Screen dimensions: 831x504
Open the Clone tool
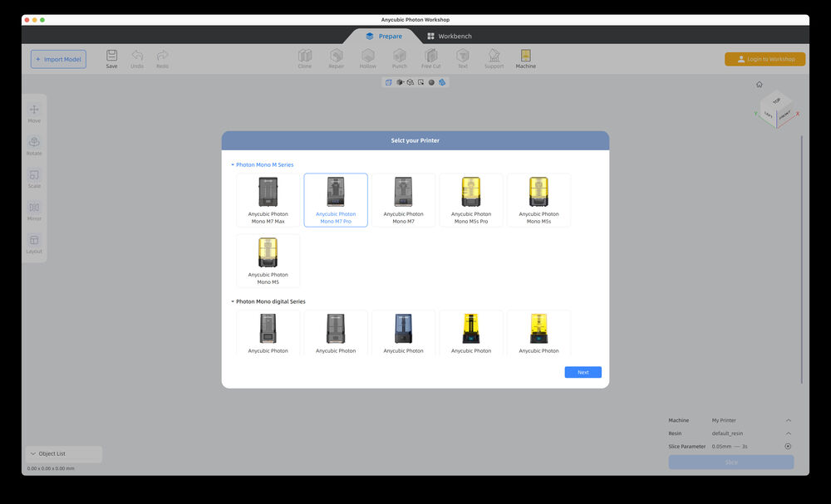pos(305,59)
